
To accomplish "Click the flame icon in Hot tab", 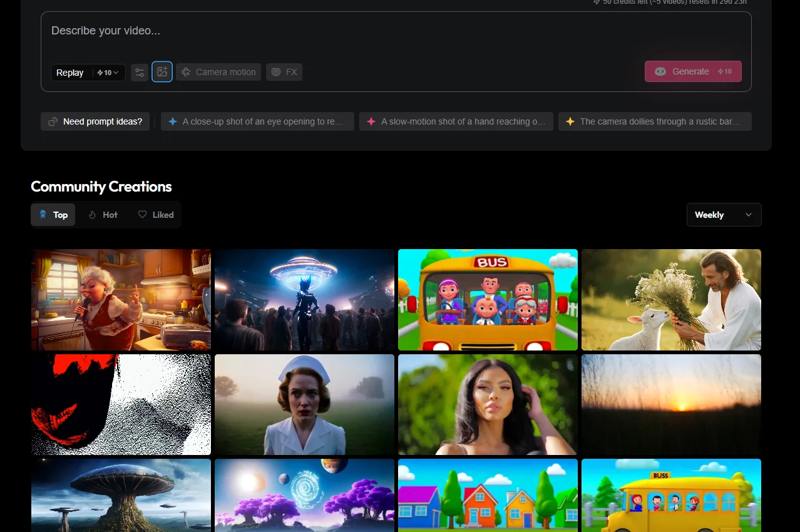I will pos(92,215).
